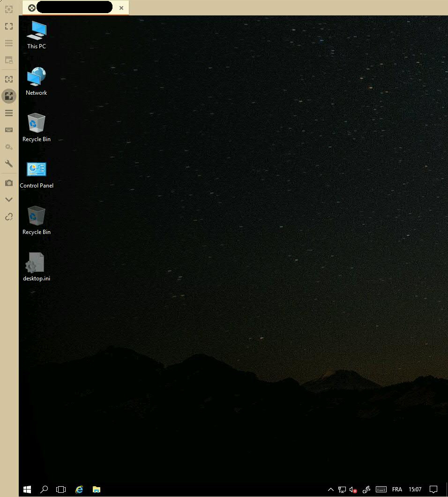Viewport: 448px width, 497px height.
Task: Click the wrench tools icon in sidebar
Action: click(x=8, y=164)
